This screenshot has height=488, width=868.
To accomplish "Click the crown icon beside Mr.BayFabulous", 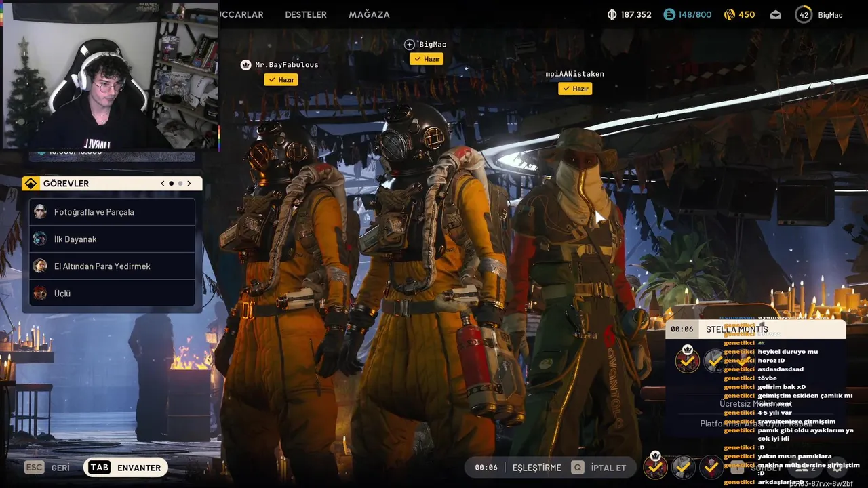I will click(245, 65).
